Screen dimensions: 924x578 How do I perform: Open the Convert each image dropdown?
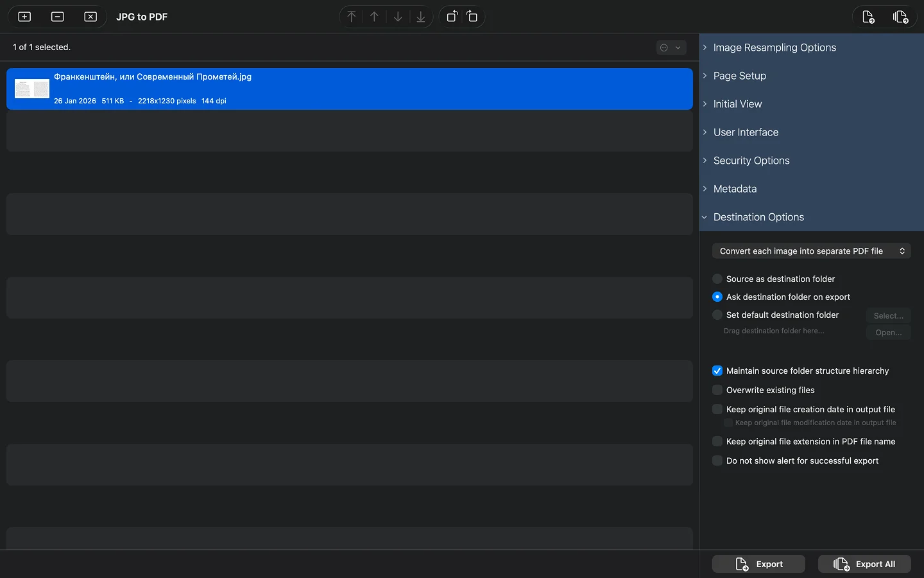click(x=811, y=251)
